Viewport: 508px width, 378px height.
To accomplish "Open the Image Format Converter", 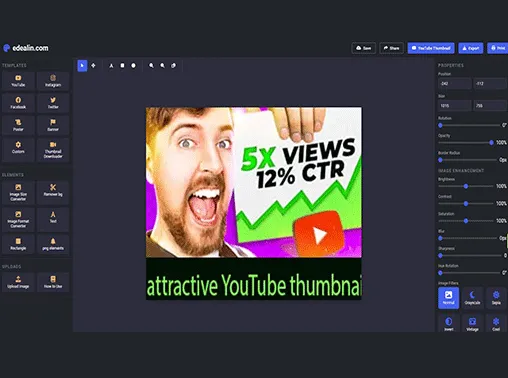I will (x=18, y=219).
